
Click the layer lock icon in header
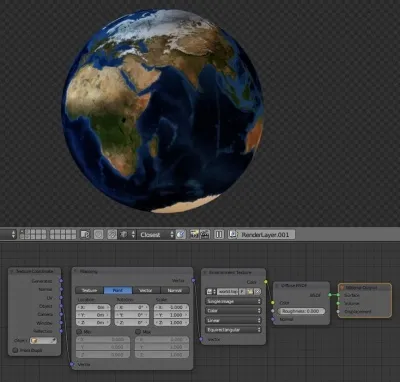tap(85, 235)
